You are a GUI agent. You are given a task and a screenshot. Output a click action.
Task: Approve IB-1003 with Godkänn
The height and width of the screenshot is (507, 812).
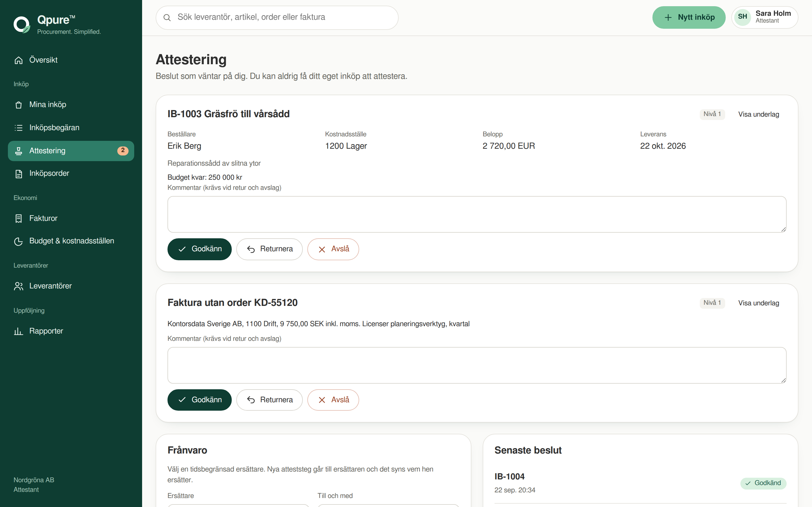point(199,249)
